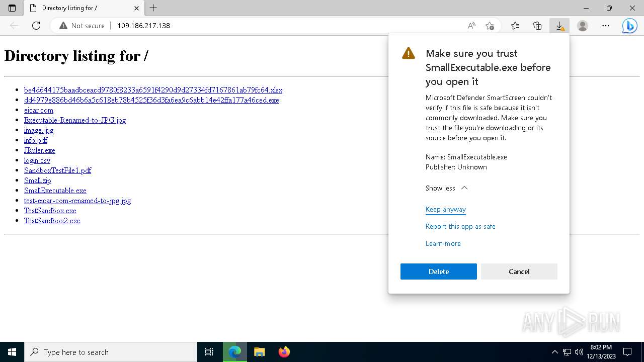The width and height of the screenshot is (644, 362).
Task: Open Collections panel
Action: click(537, 26)
